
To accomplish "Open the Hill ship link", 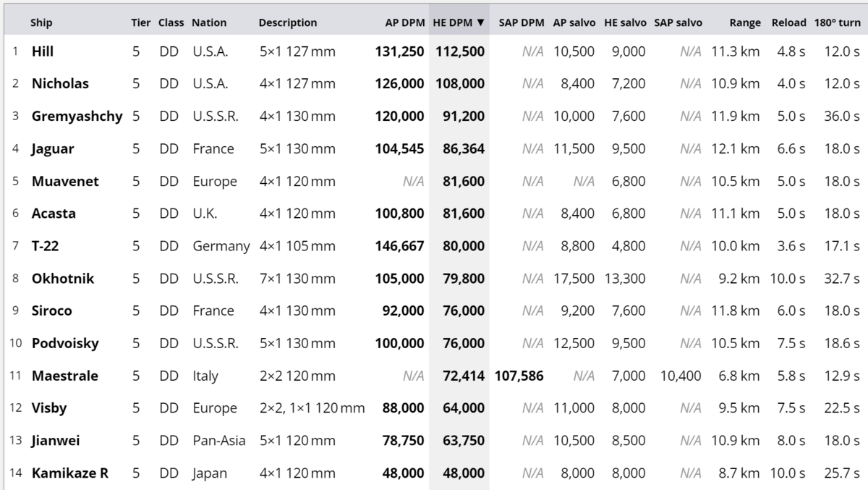I will point(43,51).
